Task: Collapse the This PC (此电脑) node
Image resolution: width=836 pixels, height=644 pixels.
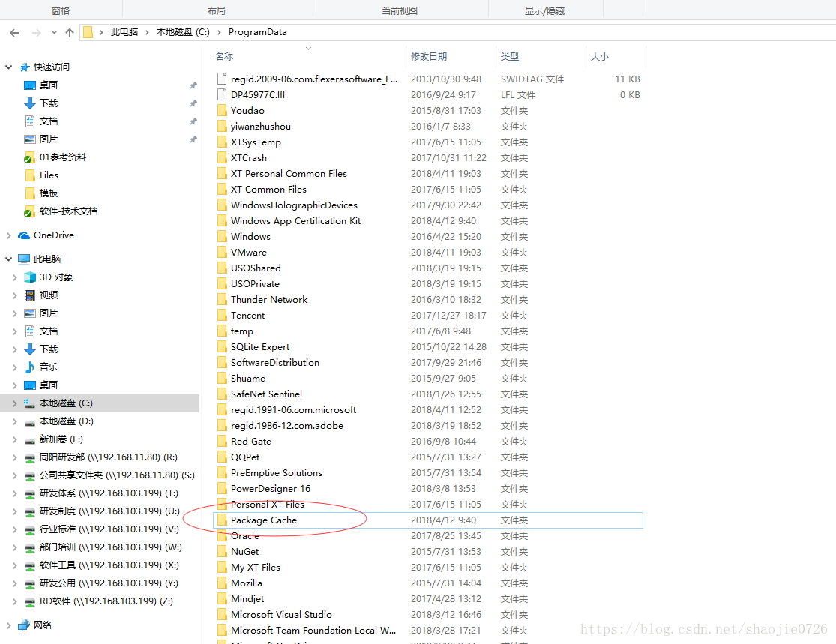Action: pos(8,259)
